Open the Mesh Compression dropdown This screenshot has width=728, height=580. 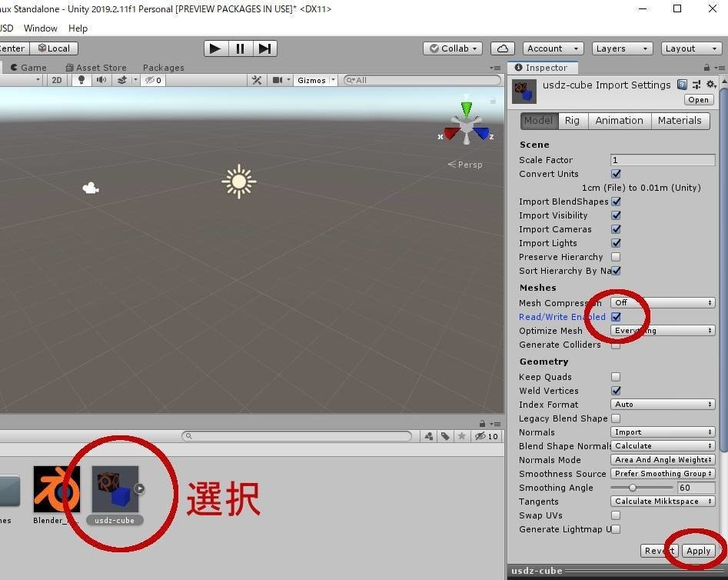coord(663,303)
